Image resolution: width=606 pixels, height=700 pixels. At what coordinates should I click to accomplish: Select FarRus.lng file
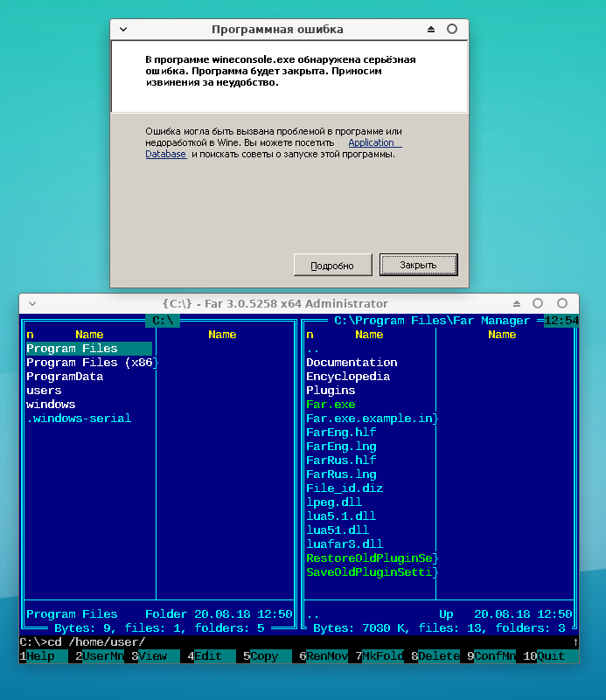(341, 475)
